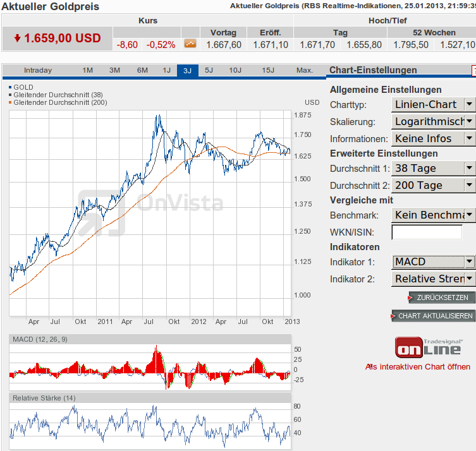Select the 6M time range tab
Screen dimensions: 476x451
(142, 70)
